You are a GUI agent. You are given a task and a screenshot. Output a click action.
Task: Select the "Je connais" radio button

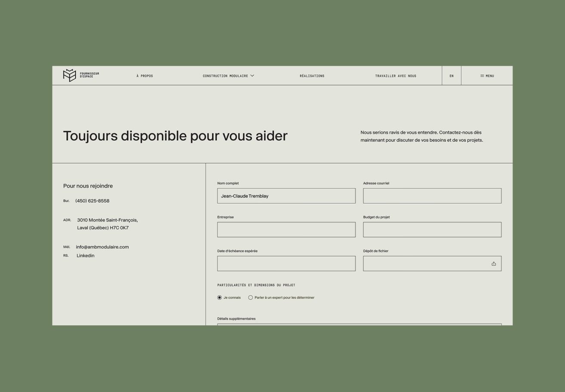tap(220, 297)
